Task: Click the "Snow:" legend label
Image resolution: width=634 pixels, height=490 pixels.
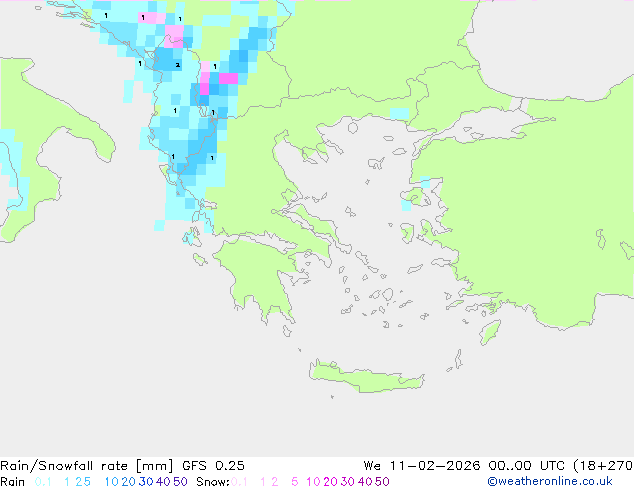Action: (213, 482)
